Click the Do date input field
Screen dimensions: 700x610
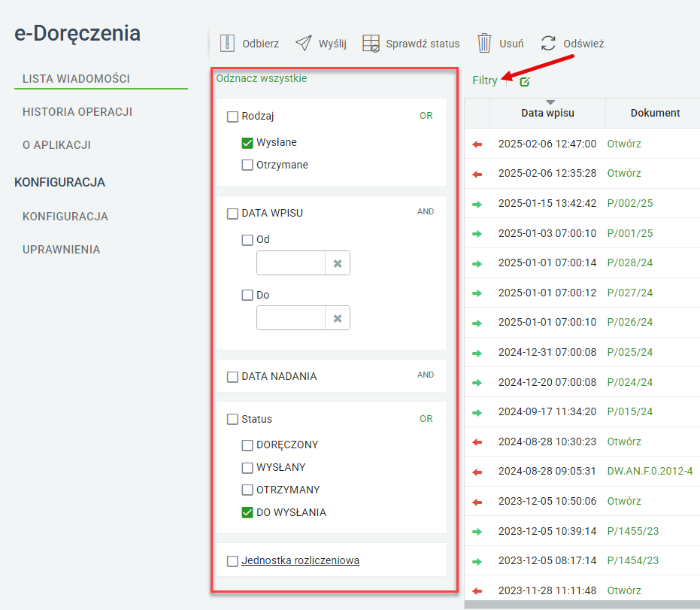pyautogui.click(x=291, y=318)
